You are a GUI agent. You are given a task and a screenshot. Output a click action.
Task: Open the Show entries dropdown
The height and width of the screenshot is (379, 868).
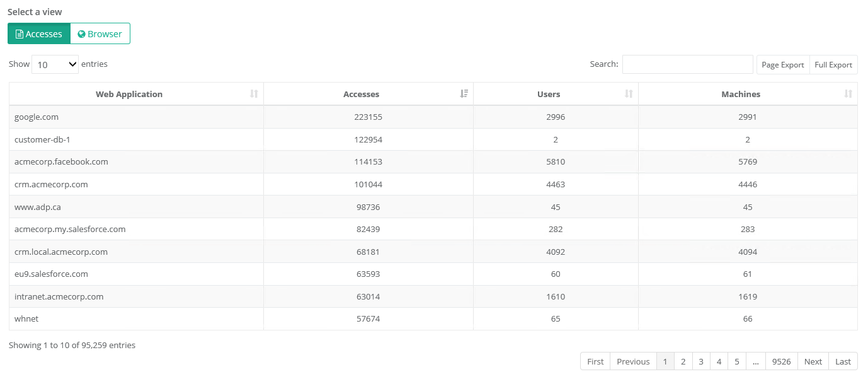pyautogui.click(x=55, y=64)
